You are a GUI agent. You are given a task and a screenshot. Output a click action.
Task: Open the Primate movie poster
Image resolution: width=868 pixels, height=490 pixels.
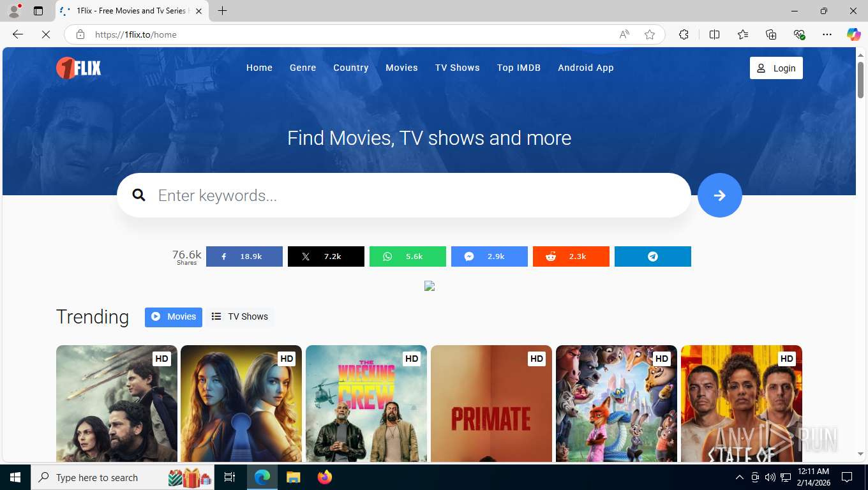pyautogui.click(x=491, y=403)
